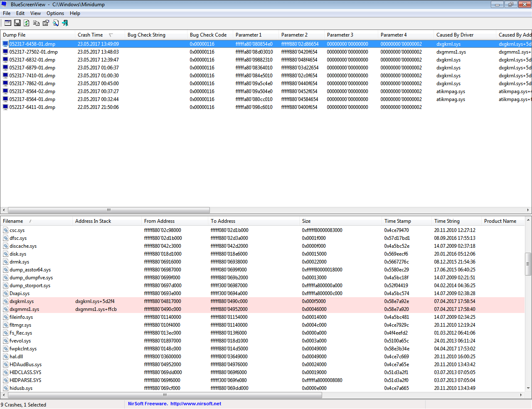Click lower pane horizontal scrollbar thumb
The image size is (532, 409).
(x=165, y=395)
